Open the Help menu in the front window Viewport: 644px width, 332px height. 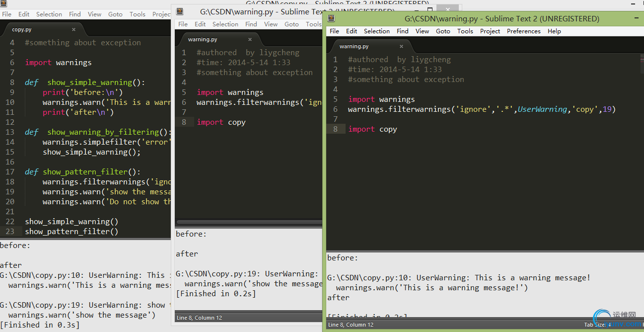(x=554, y=31)
